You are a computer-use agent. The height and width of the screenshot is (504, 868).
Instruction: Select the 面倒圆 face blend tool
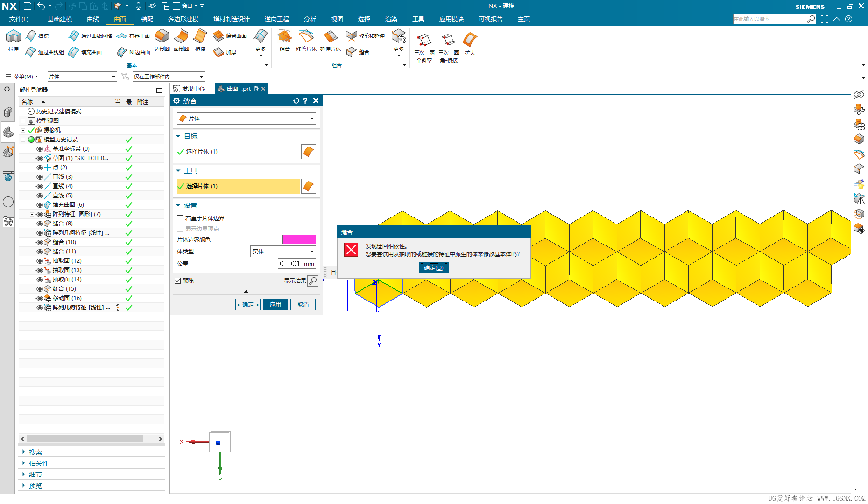[181, 40]
